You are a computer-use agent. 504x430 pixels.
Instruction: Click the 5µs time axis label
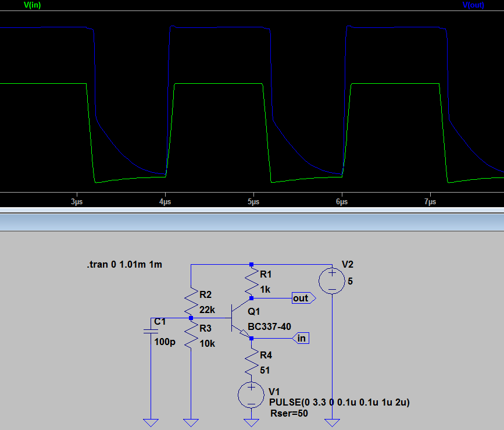pyautogui.click(x=253, y=202)
